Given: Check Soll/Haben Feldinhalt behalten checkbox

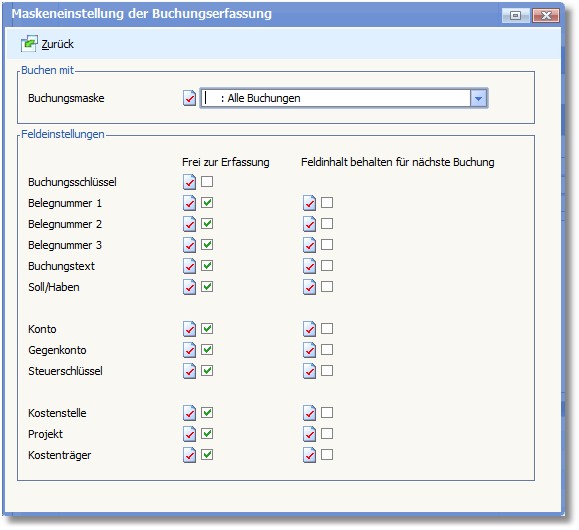Looking at the screenshot, I should (327, 287).
